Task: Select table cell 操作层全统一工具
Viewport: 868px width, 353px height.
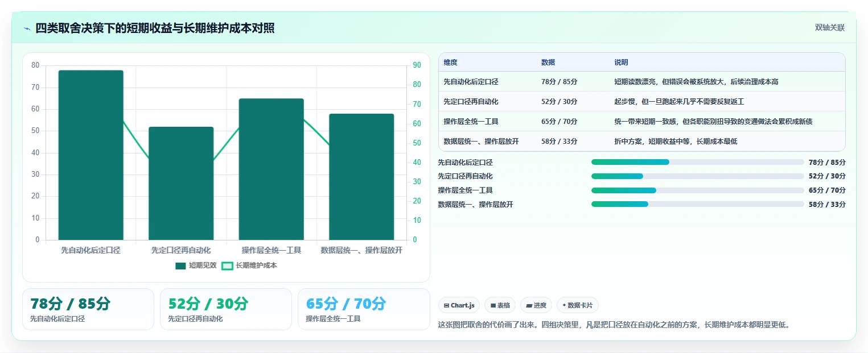Action: [x=471, y=122]
